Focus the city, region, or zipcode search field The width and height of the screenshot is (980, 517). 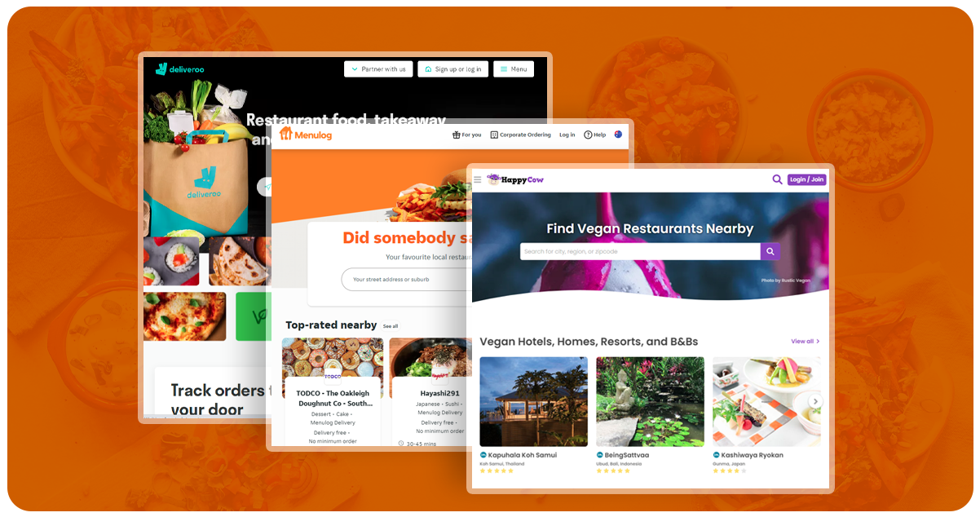[x=640, y=251]
